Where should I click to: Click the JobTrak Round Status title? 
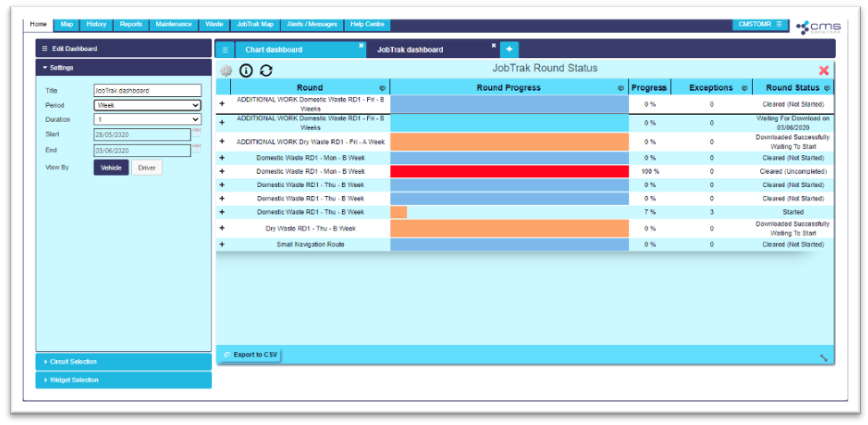point(545,68)
